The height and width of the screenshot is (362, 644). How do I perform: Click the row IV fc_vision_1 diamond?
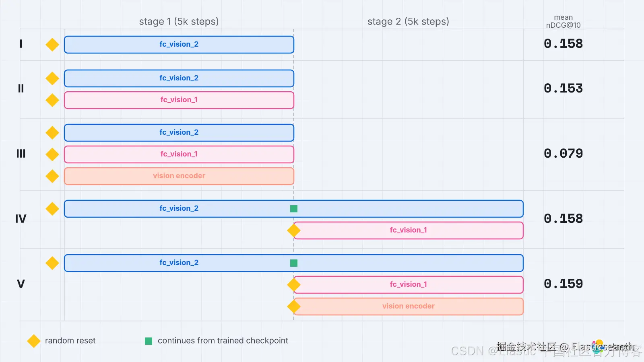click(294, 230)
